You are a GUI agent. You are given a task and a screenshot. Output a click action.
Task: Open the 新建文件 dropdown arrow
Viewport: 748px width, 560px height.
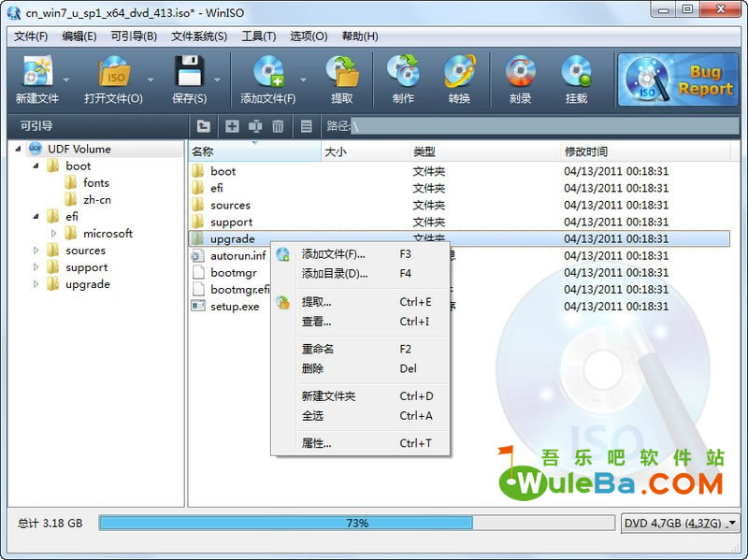[66, 79]
